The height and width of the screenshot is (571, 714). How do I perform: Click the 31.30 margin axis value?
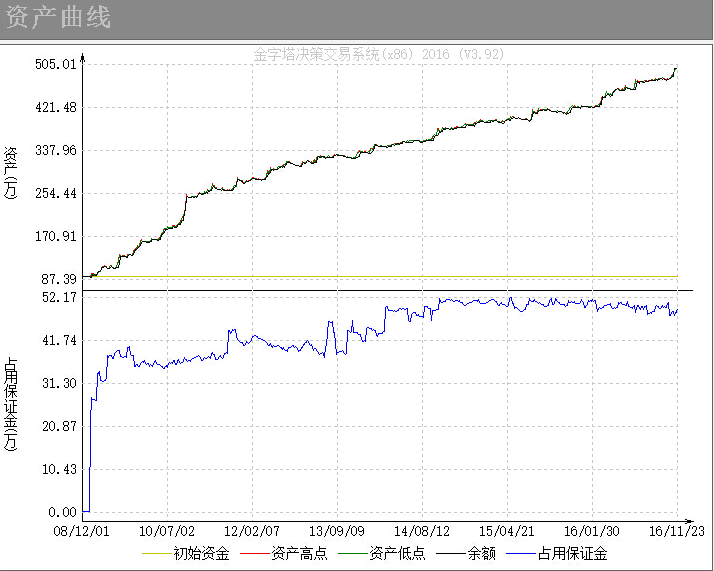coord(59,383)
